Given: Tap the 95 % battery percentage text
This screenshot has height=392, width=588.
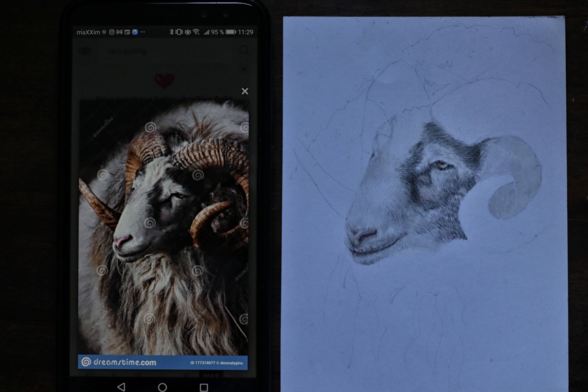Looking at the screenshot, I should pos(217,32).
